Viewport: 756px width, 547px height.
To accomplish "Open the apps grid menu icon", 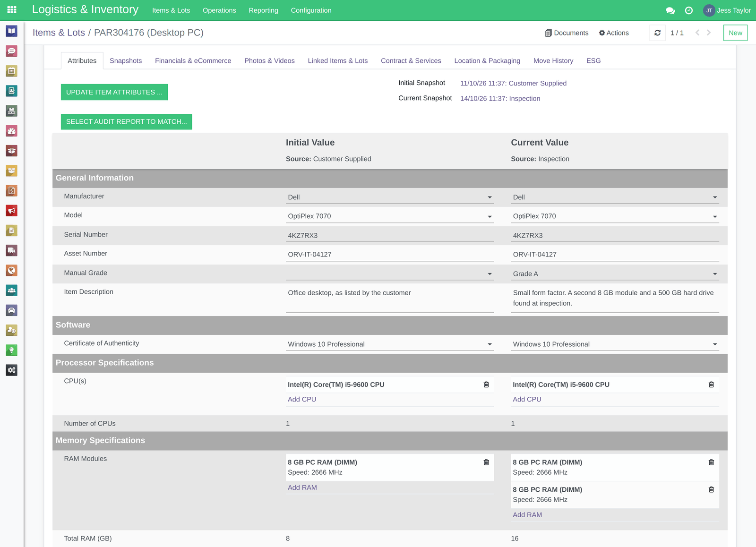I will (x=12, y=10).
